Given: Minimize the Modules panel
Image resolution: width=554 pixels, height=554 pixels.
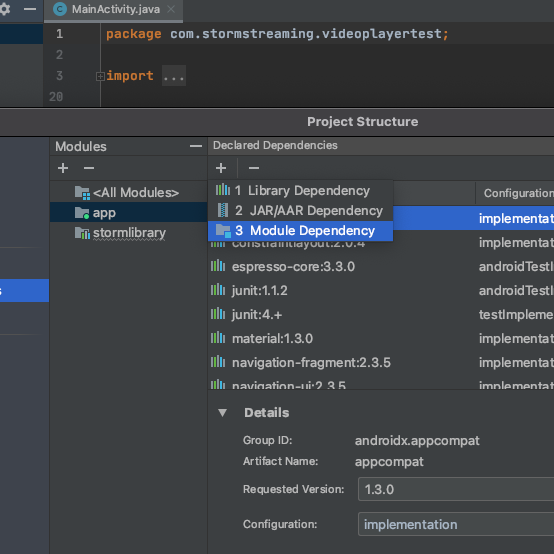Looking at the screenshot, I should (196, 146).
